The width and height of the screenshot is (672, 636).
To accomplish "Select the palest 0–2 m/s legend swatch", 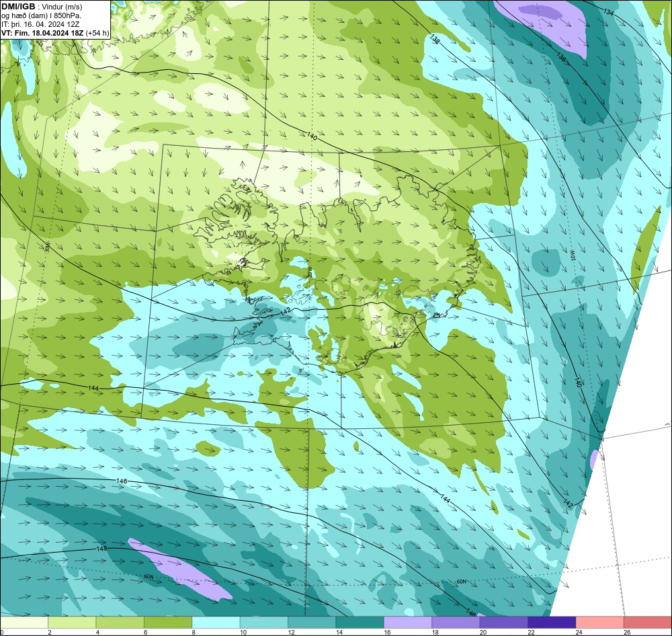I will (x=24, y=622).
